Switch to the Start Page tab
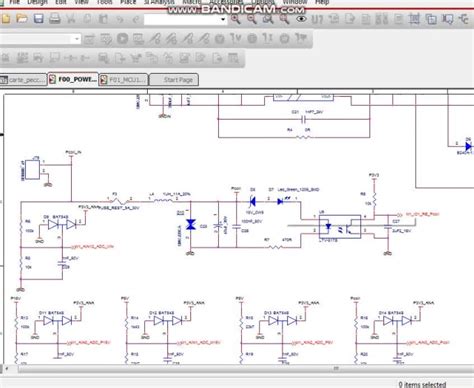The image size is (474, 388). coord(174,80)
